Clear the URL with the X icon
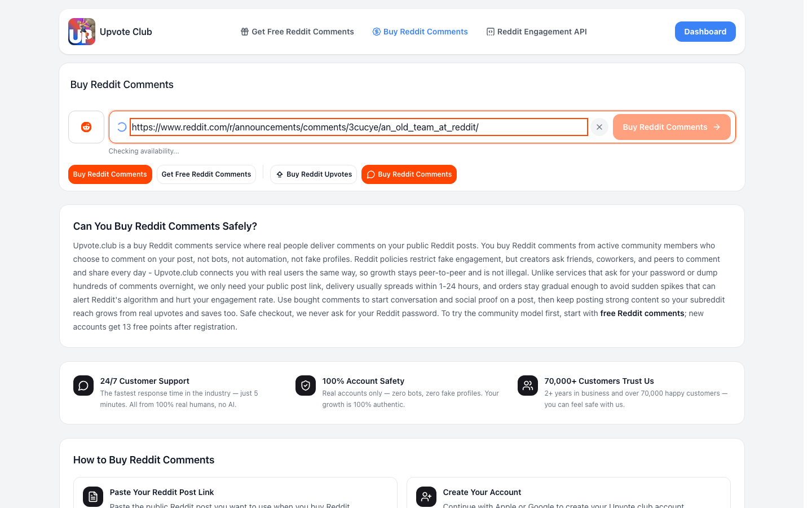 (599, 127)
